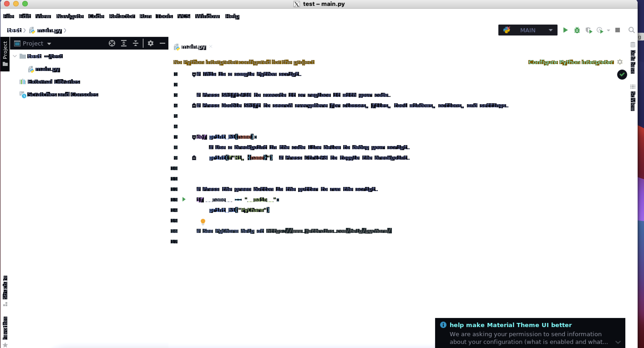
Task: Click the Python icon in run configuration
Action: coord(507,30)
